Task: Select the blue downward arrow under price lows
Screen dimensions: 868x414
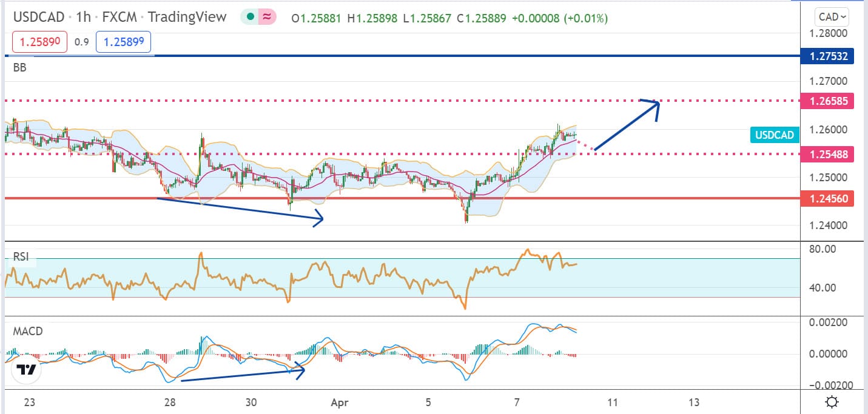Action: tap(240, 208)
